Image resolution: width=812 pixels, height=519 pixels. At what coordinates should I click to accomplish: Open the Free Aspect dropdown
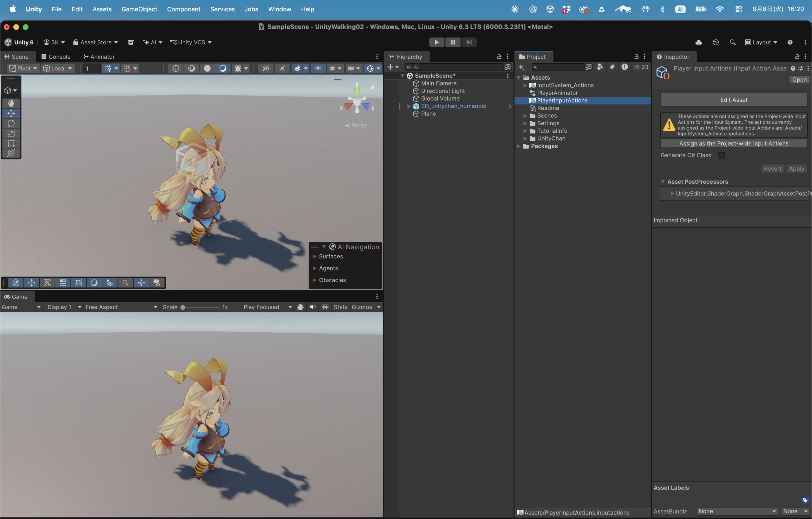(x=121, y=307)
